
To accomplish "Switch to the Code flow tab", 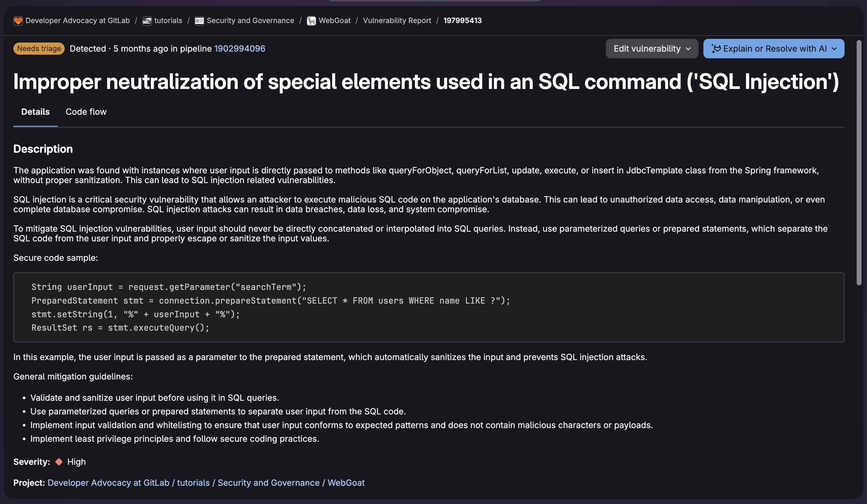I will [86, 112].
